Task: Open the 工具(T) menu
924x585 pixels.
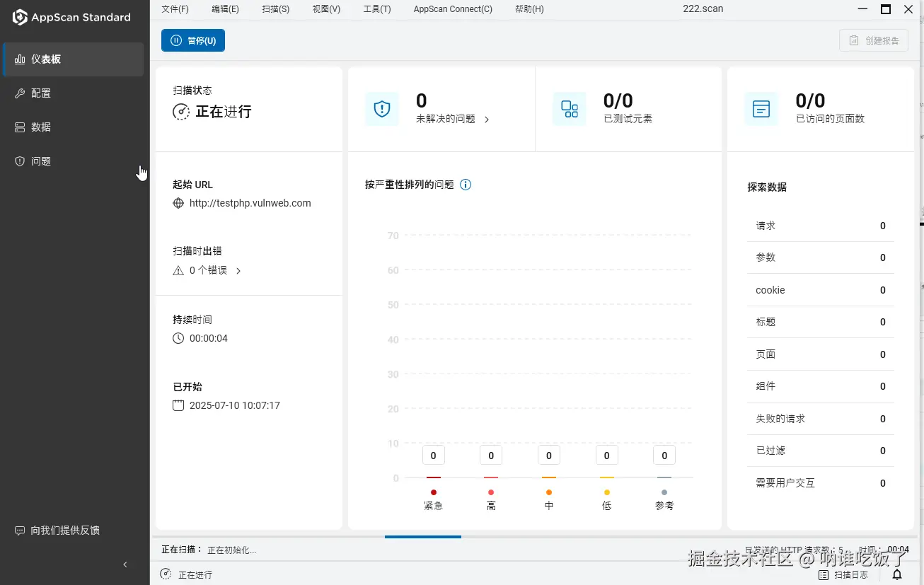Action: click(376, 9)
